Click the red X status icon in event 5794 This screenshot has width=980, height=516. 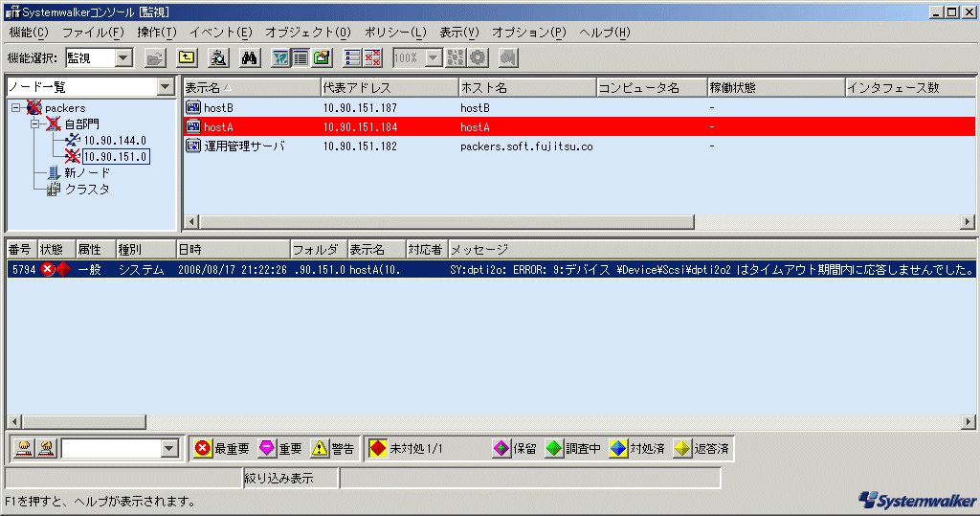coord(48,269)
